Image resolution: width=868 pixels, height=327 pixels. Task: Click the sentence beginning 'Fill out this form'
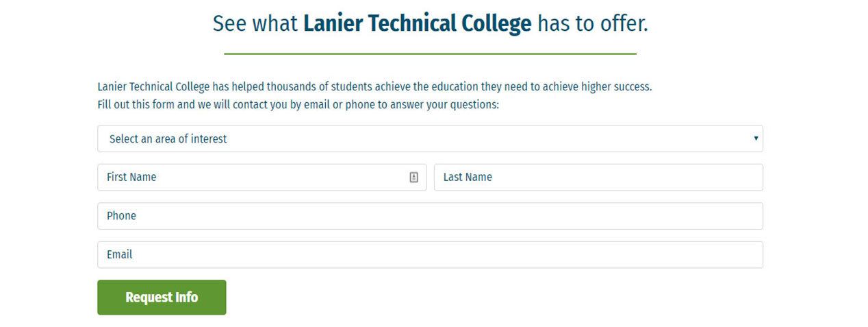(x=298, y=106)
